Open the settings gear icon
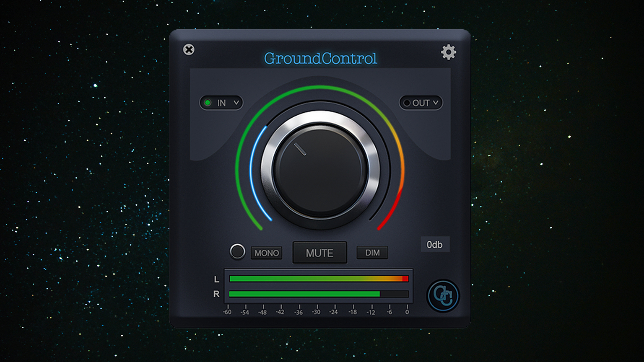 449,52
